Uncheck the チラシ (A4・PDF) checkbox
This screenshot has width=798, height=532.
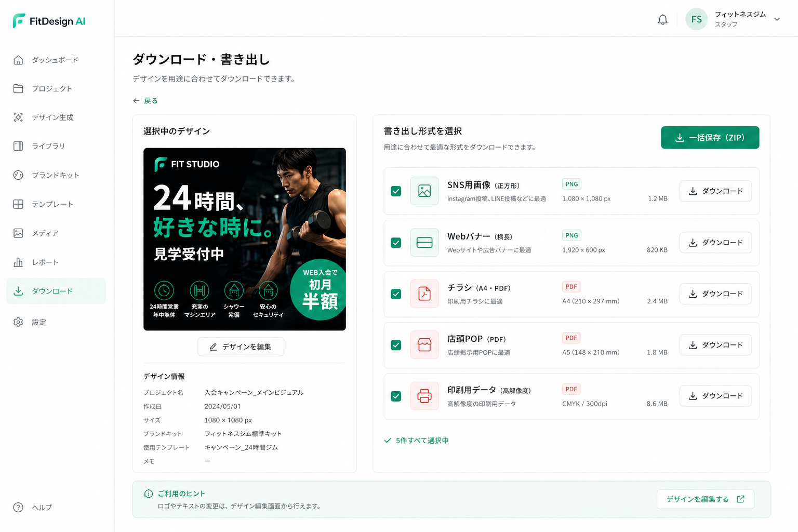(x=396, y=294)
